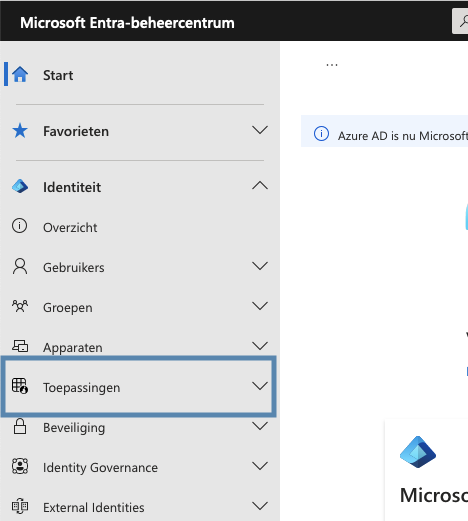Click the Identity Governance icon
This screenshot has height=521, width=468.
[20, 466]
